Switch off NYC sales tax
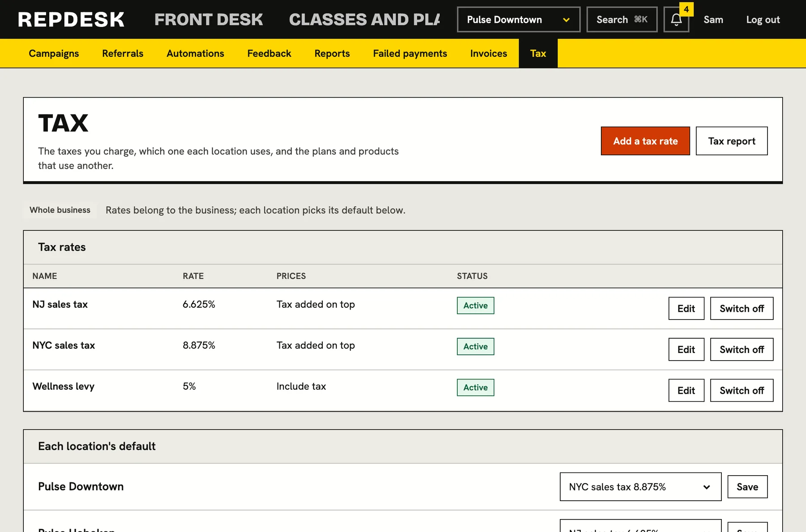The width and height of the screenshot is (806, 532). [x=742, y=349]
